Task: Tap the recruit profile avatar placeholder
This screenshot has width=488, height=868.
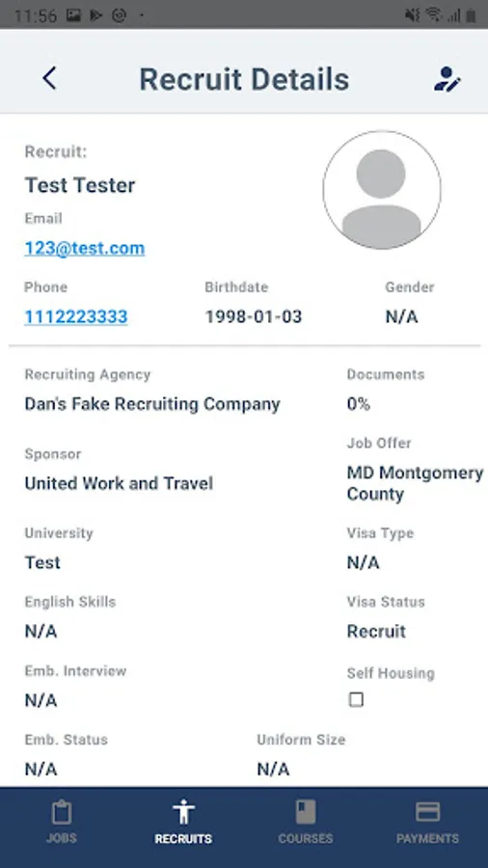Action: tap(382, 190)
